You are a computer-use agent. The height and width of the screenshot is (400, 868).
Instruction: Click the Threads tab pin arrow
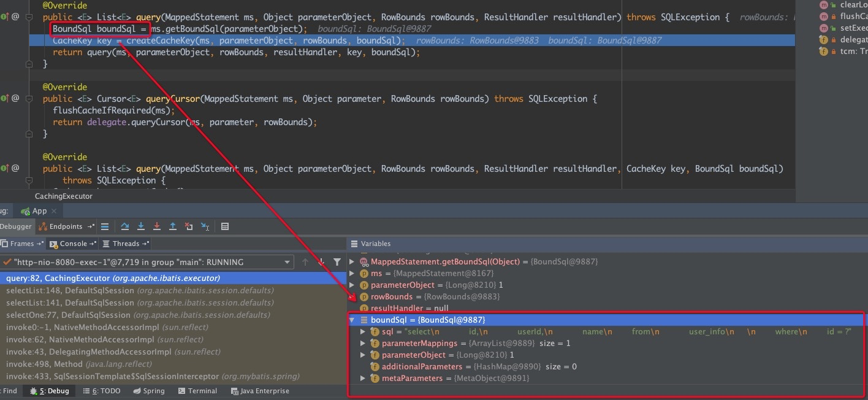[145, 244]
